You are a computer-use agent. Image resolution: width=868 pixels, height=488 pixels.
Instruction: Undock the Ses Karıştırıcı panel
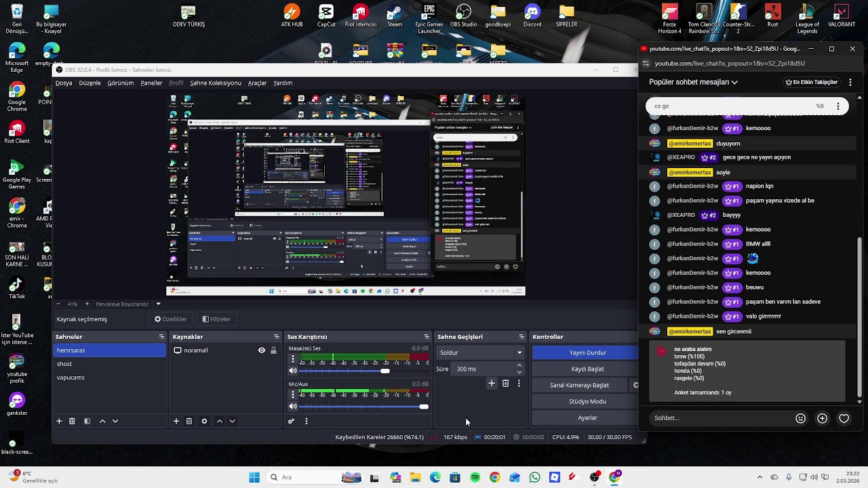(427, 336)
